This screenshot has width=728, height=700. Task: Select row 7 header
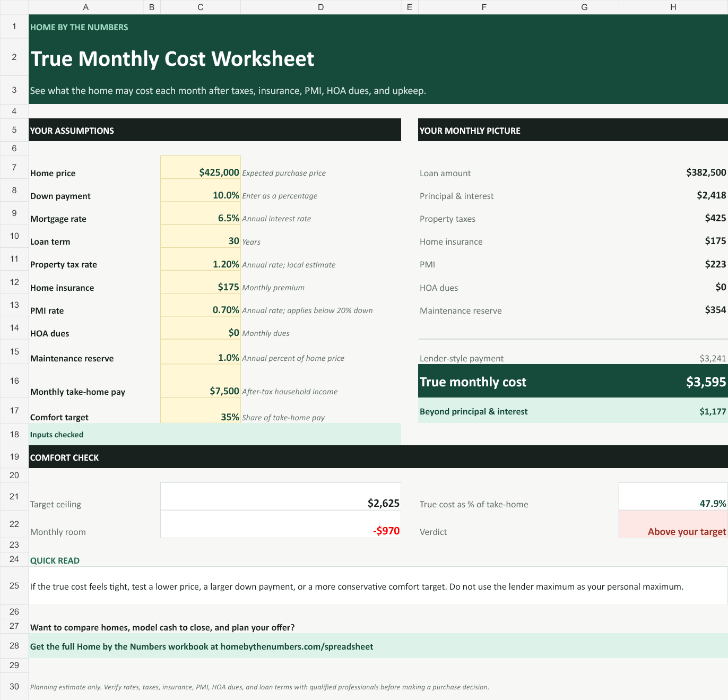pos(14,167)
